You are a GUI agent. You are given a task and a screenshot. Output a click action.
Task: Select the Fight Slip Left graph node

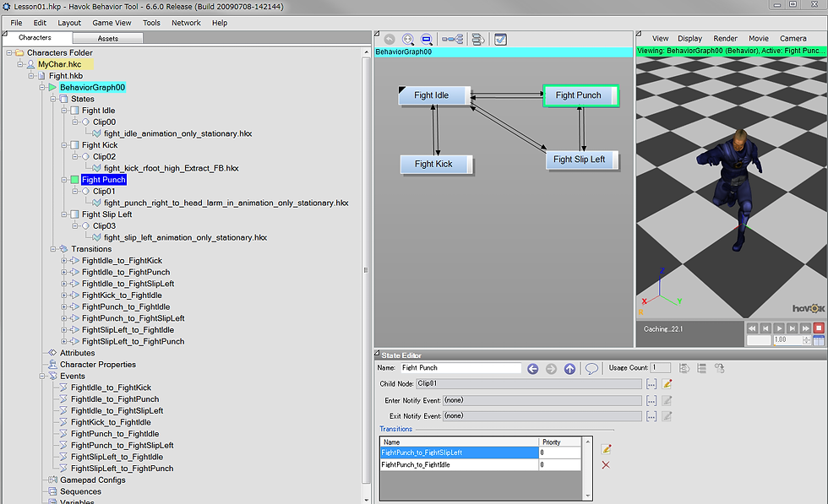pos(581,160)
